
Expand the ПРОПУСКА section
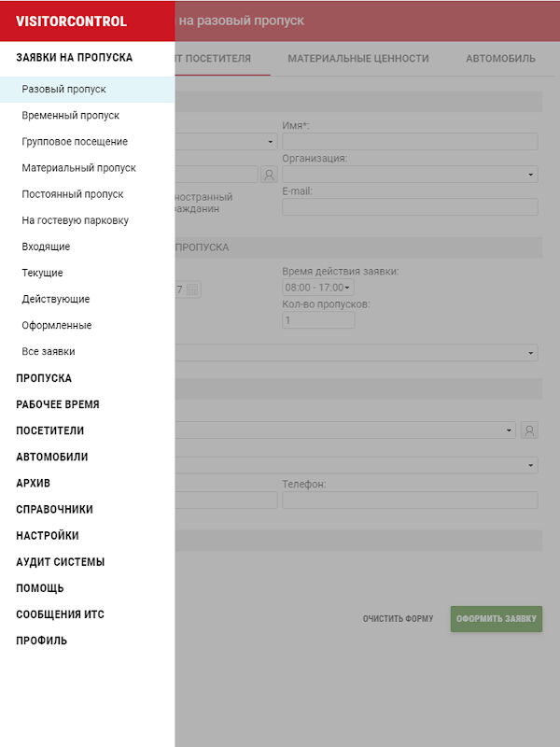(x=44, y=378)
